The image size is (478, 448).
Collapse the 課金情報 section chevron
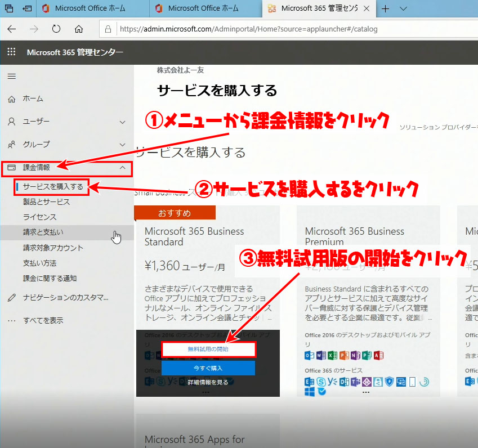coord(123,168)
